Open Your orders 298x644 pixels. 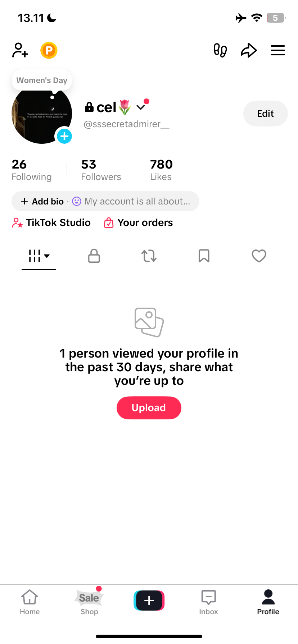pos(139,223)
